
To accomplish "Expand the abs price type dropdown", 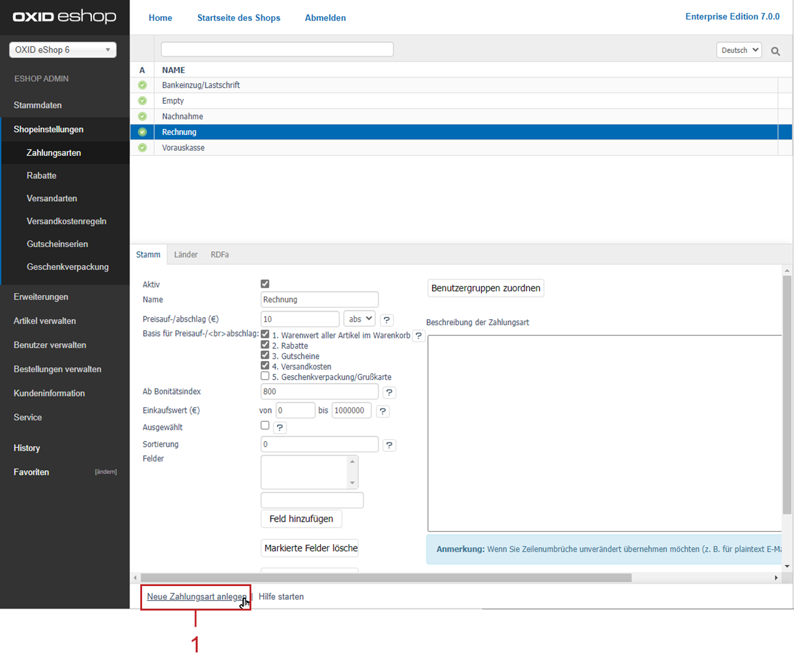I will point(359,319).
